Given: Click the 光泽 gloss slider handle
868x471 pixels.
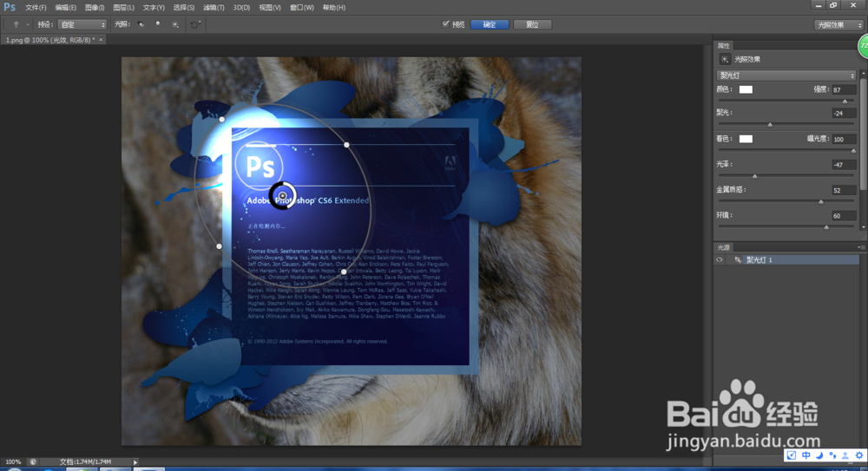Looking at the screenshot, I should [754, 176].
